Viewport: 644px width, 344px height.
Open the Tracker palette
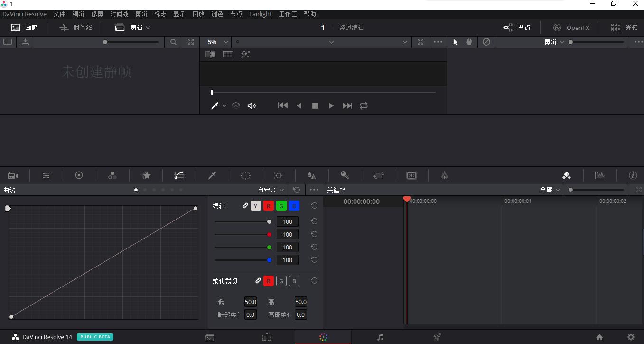click(x=279, y=175)
